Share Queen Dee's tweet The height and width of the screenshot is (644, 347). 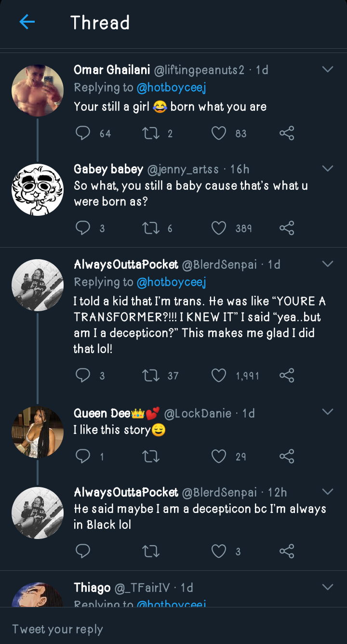tap(287, 456)
